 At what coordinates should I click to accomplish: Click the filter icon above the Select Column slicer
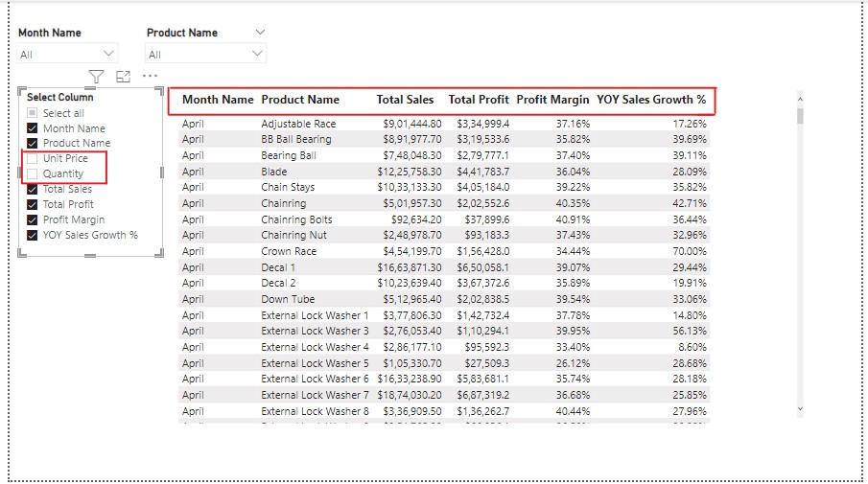[96, 77]
